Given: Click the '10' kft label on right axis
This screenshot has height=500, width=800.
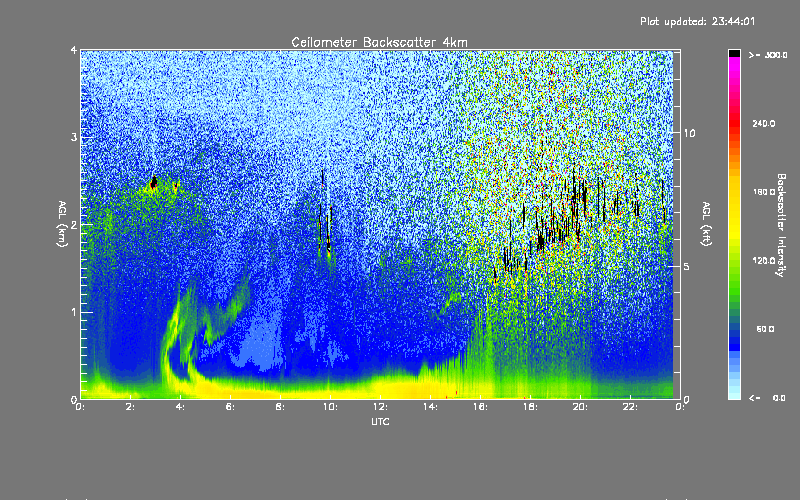Looking at the screenshot, I should coord(689,133).
